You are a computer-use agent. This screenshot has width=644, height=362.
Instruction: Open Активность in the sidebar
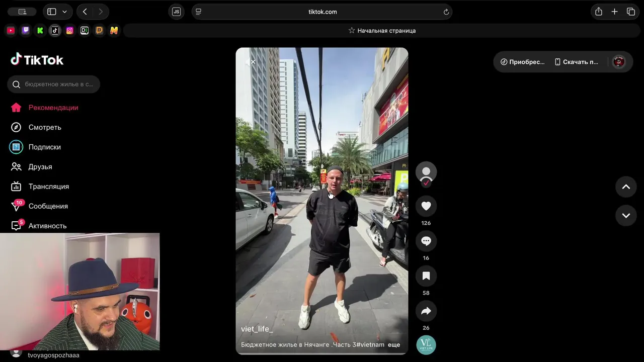point(39,226)
